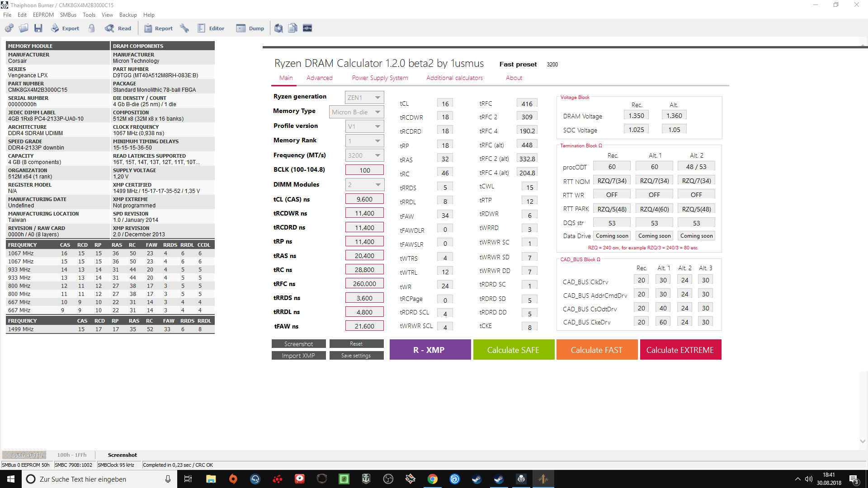Open the Backup menu
868x488 pixels.
tap(128, 15)
